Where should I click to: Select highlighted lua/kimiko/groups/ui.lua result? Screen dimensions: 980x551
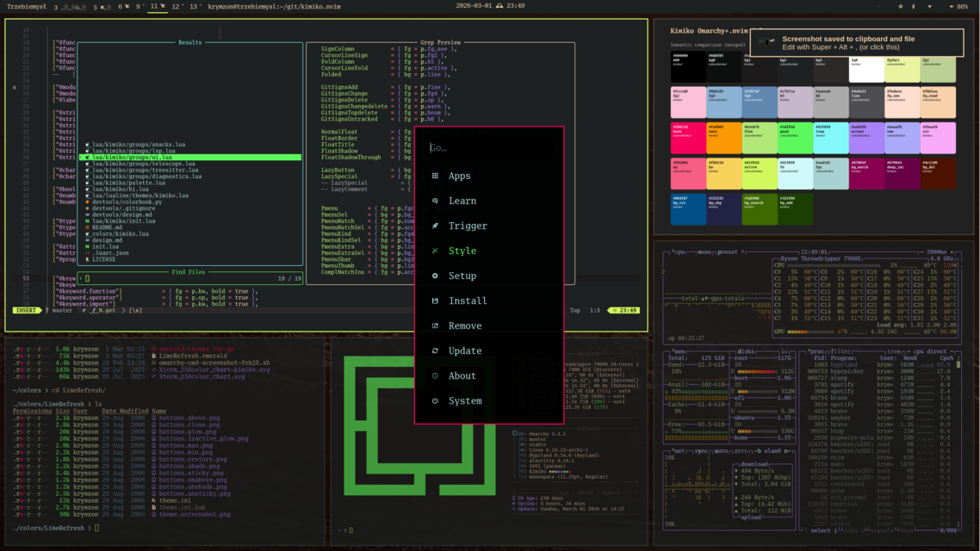pos(190,158)
